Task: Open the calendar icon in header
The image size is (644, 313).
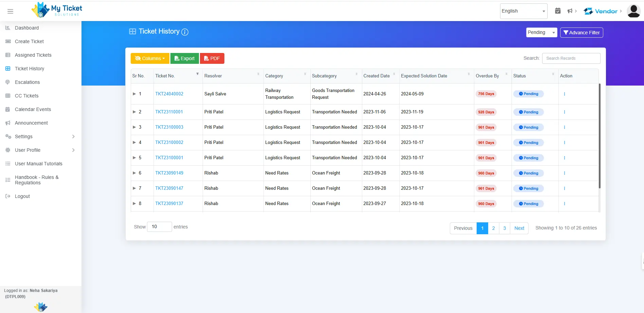Action: click(558, 11)
